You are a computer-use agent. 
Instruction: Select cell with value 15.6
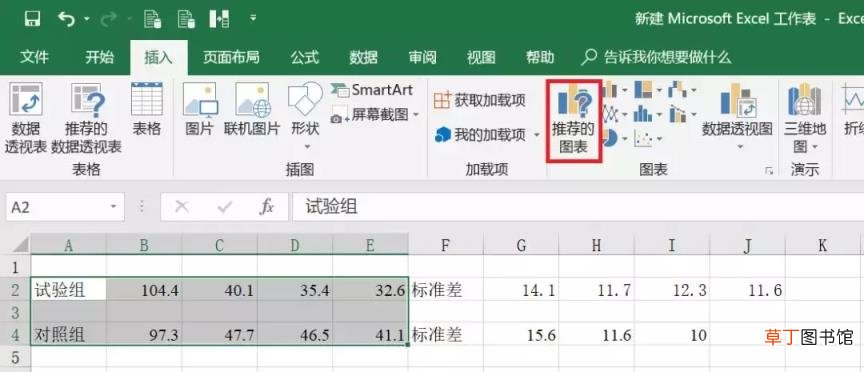point(521,334)
